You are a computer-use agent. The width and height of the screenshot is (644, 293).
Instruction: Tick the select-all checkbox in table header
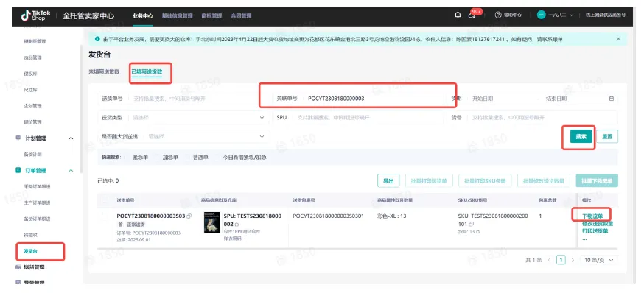[x=105, y=200]
